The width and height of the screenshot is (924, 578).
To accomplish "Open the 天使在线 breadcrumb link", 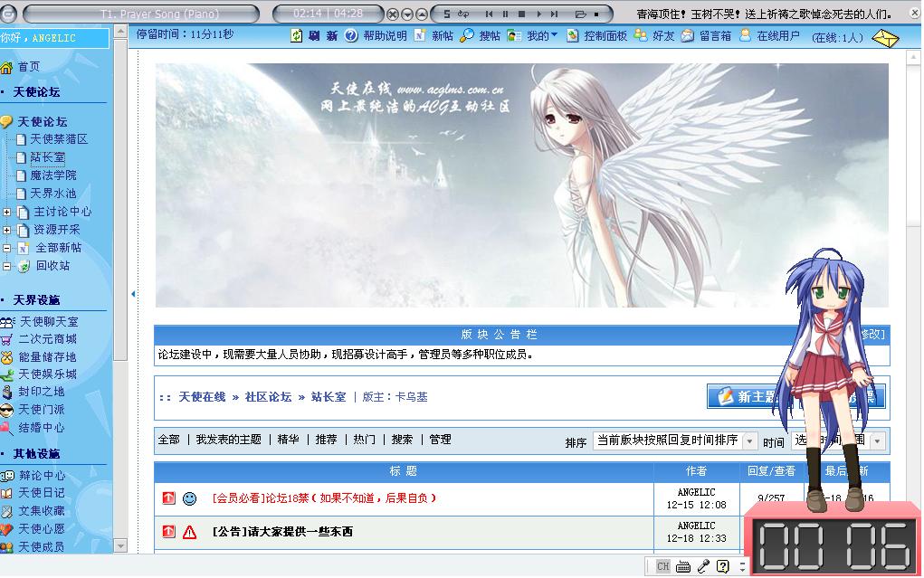I will tap(202, 397).
